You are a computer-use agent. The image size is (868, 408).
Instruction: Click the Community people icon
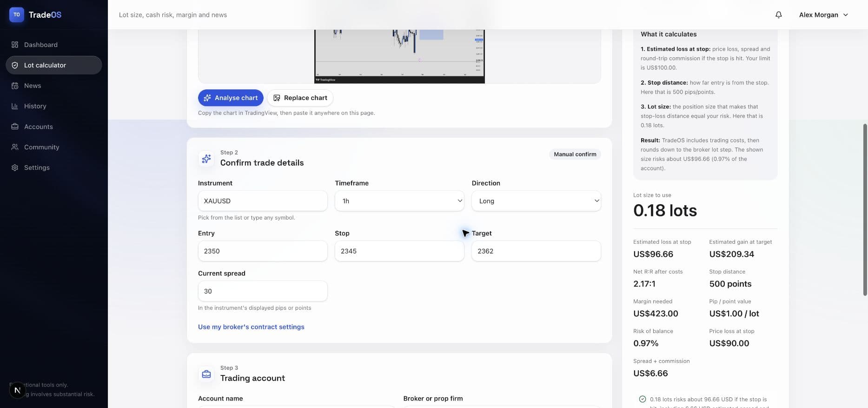[x=15, y=147]
